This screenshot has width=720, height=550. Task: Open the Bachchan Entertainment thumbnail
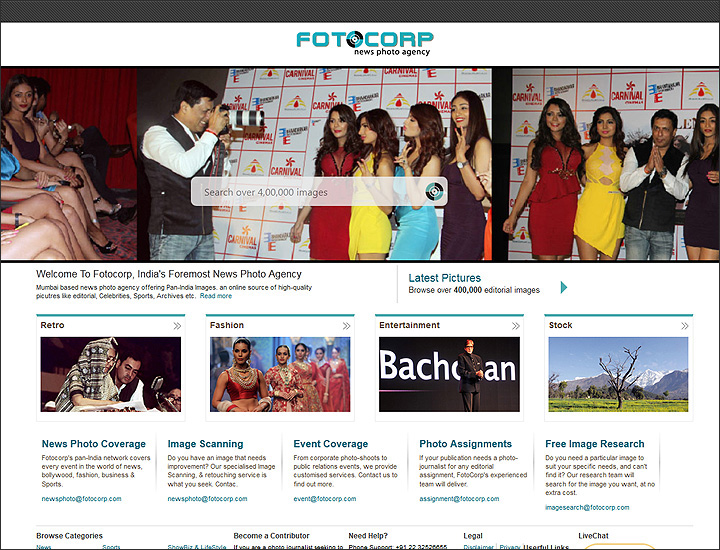(x=450, y=374)
